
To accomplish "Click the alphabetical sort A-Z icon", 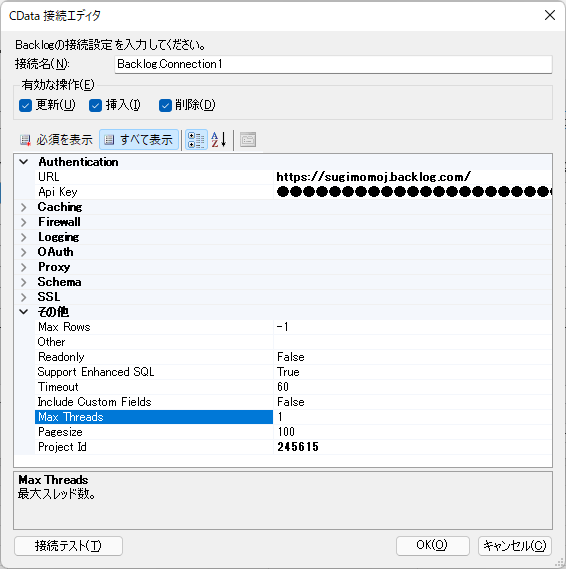I will coord(219,140).
